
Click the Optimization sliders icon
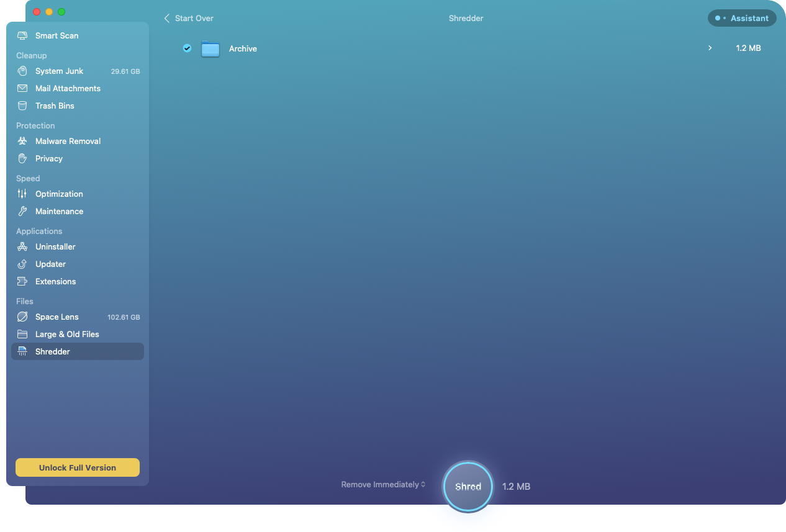tap(22, 194)
